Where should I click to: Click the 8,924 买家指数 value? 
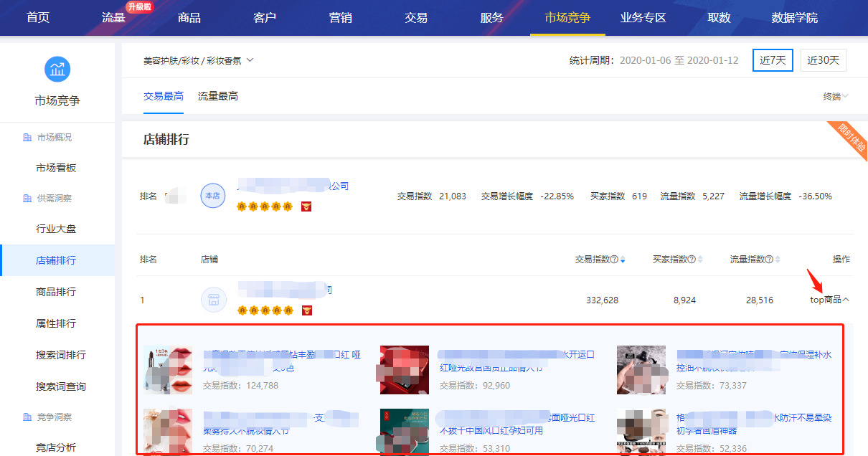(x=684, y=300)
